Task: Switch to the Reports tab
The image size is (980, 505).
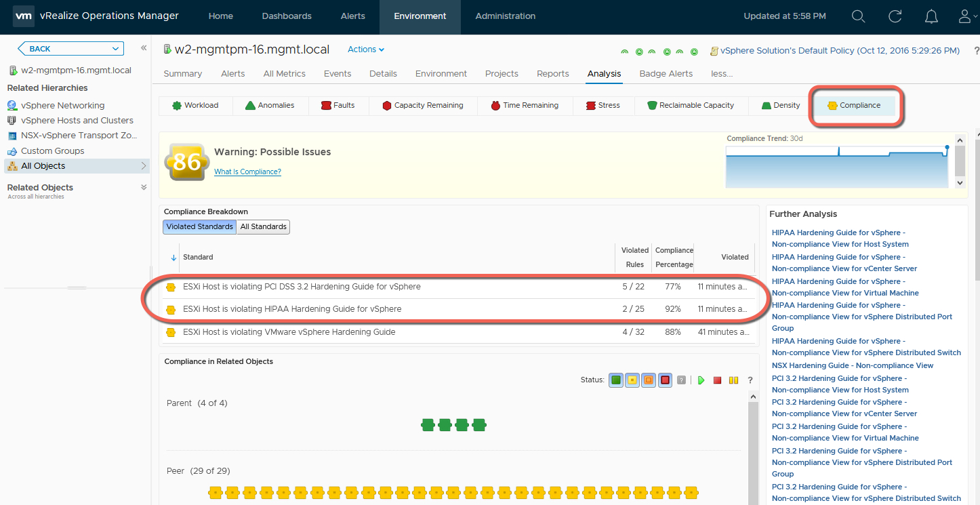Action: point(553,73)
